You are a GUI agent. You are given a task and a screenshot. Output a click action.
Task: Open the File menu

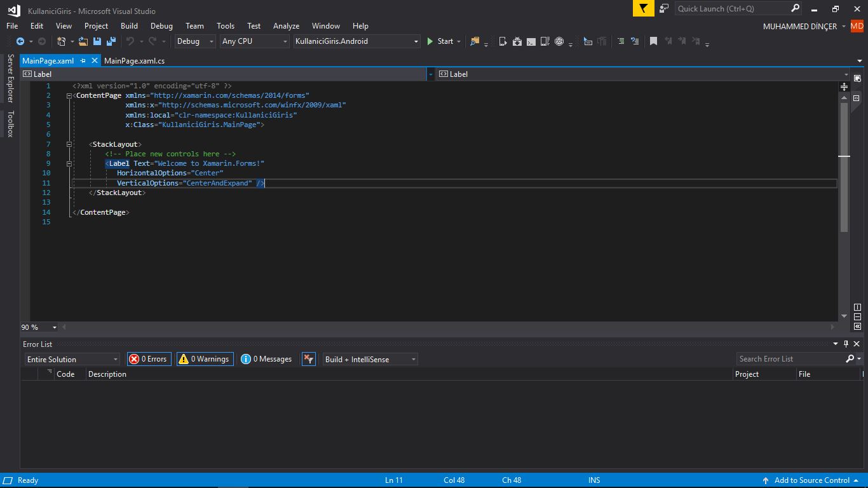click(x=12, y=26)
